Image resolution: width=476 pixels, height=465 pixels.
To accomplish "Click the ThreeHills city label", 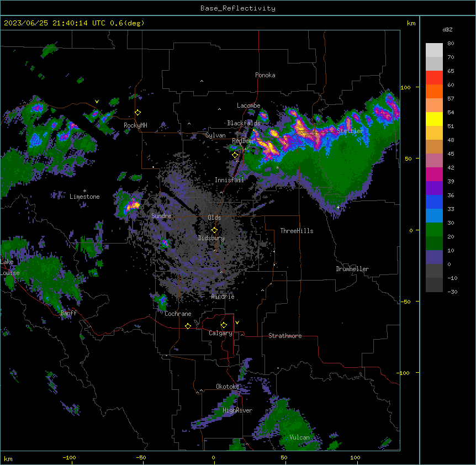I will coord(297,231).
